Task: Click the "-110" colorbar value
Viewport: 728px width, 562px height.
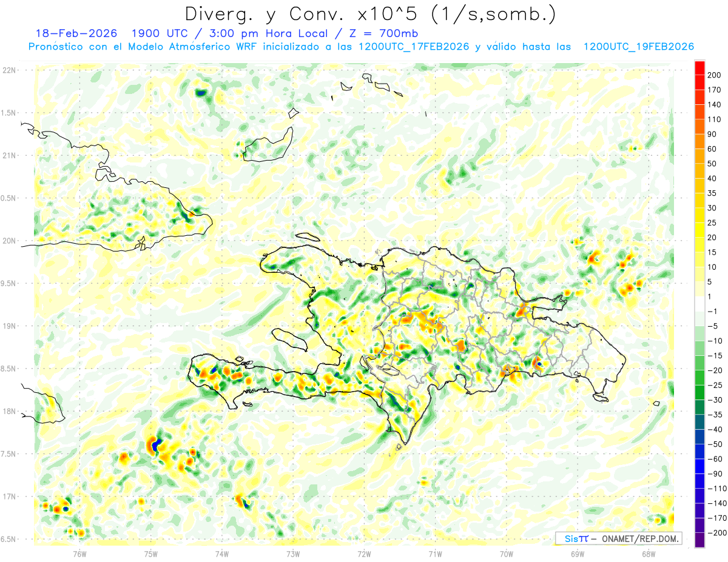Action: (x=716, y=488)
